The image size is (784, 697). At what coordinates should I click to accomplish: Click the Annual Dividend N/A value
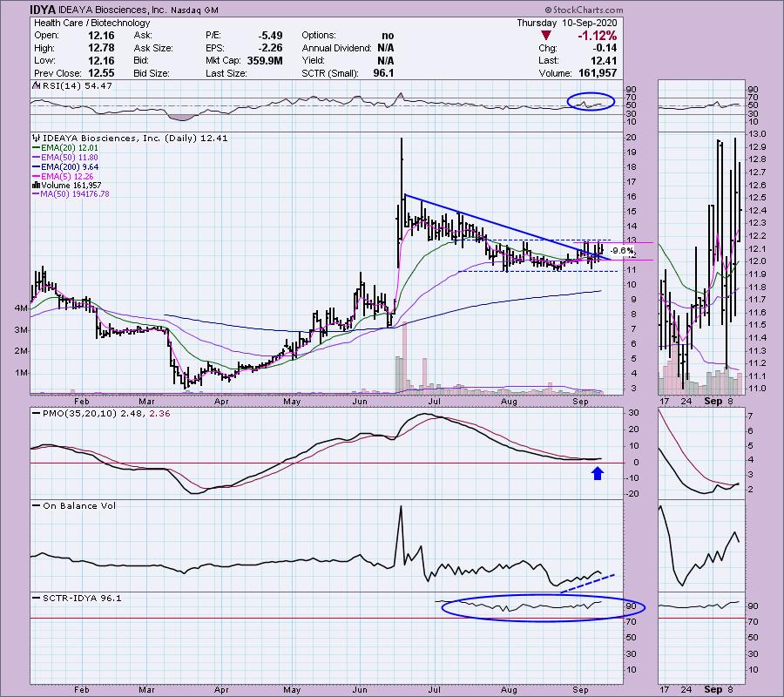coord(386,48)
